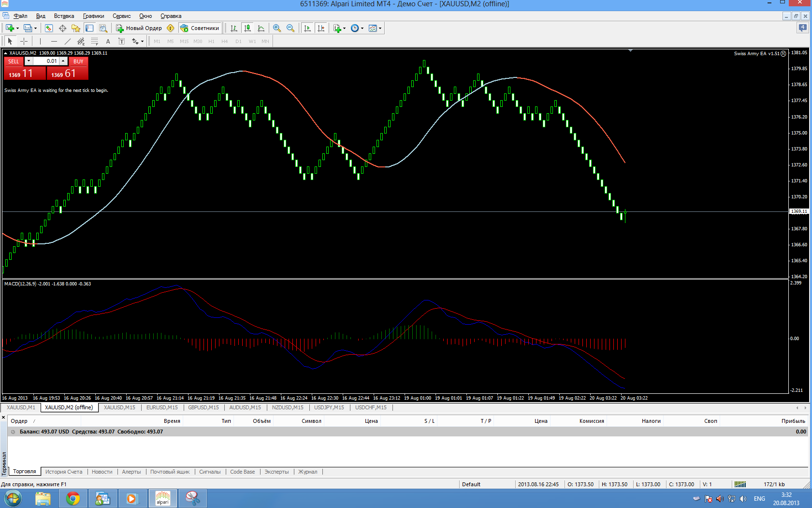
Task: Click the Новый Ордер button
Action: 139,28
